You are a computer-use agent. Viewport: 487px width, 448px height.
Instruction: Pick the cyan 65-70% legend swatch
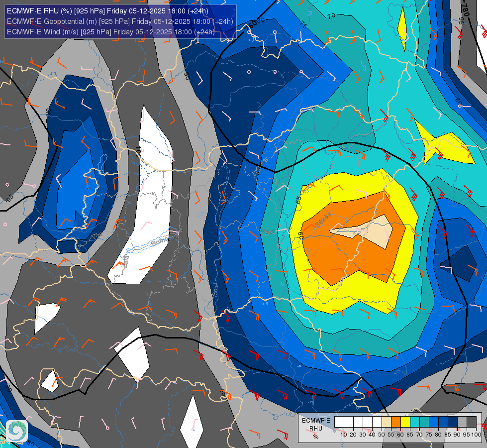click(x=415, y=422)
